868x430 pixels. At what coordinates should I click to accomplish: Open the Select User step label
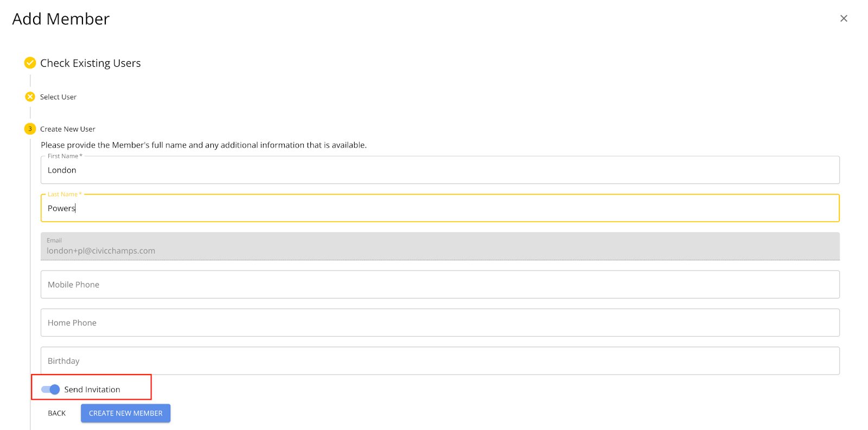[x=58, y=97]
